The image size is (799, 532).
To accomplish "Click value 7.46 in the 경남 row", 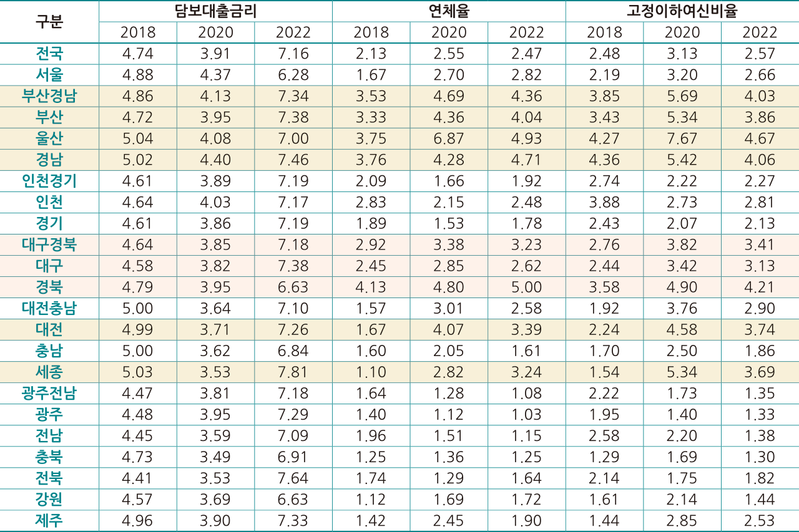I will coord(293,160).
